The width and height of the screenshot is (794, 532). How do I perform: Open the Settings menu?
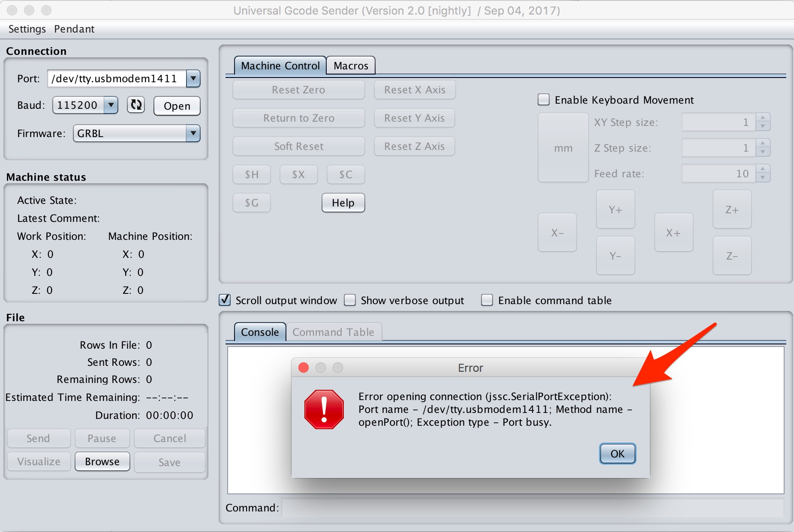tap(27, 29)
